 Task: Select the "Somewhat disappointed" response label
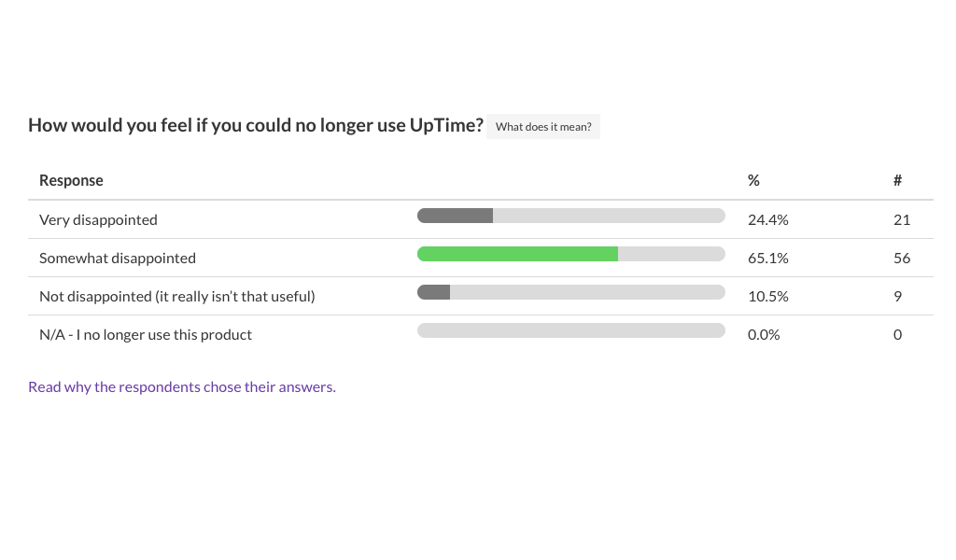click(118, 259)
